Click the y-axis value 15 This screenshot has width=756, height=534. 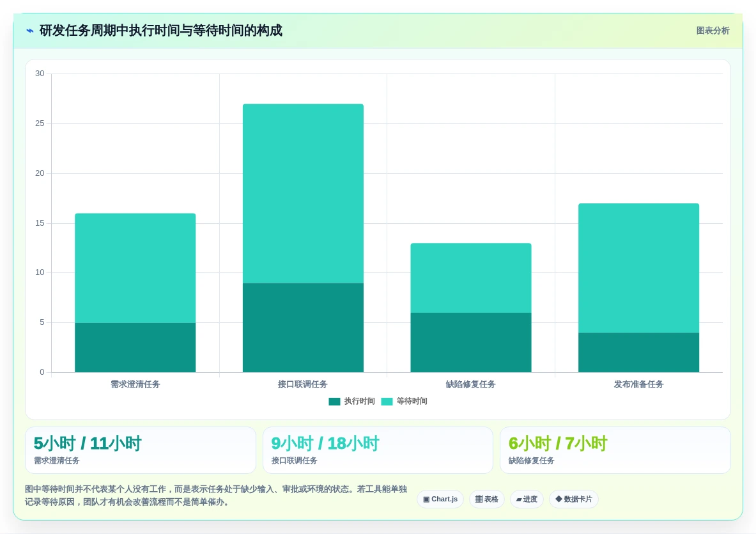pos(40,223)
